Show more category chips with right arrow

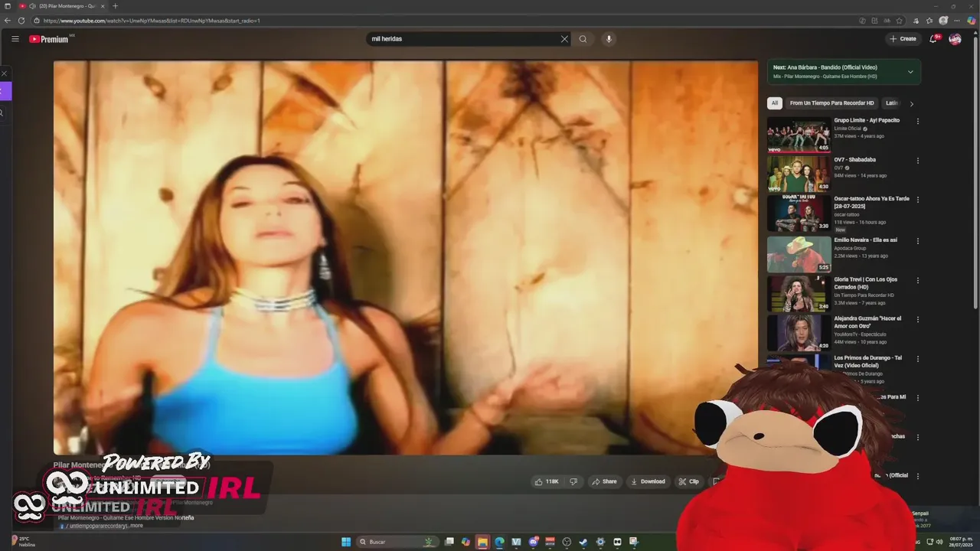tap(911, 103)
